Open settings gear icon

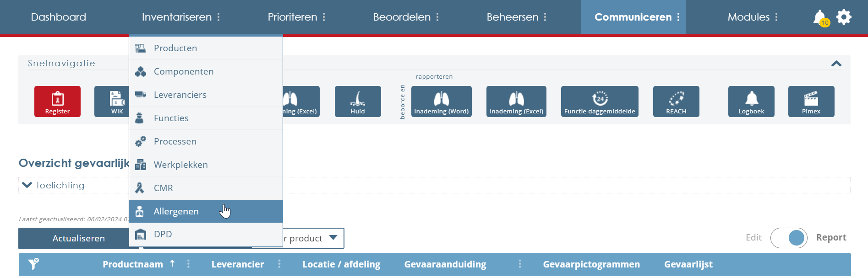(844, 17)
